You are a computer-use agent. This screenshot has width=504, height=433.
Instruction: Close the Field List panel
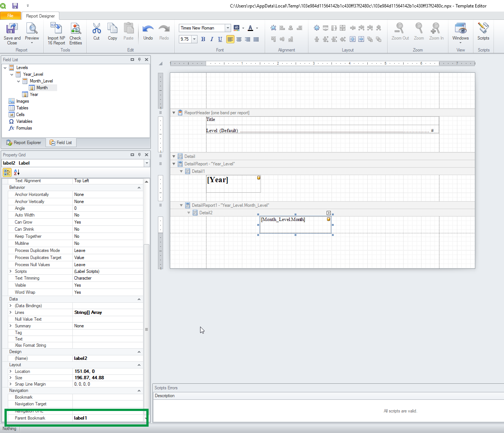146,59
